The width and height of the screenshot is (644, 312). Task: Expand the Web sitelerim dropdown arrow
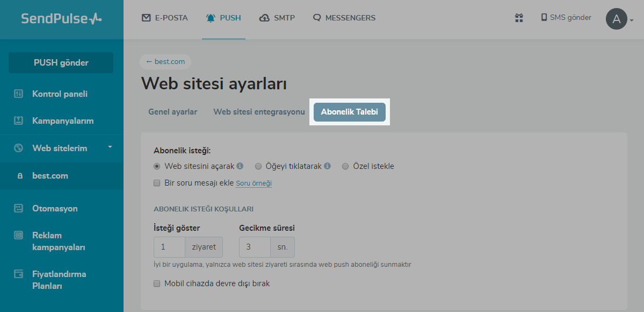pyautogui.click(x=110, y=147)
